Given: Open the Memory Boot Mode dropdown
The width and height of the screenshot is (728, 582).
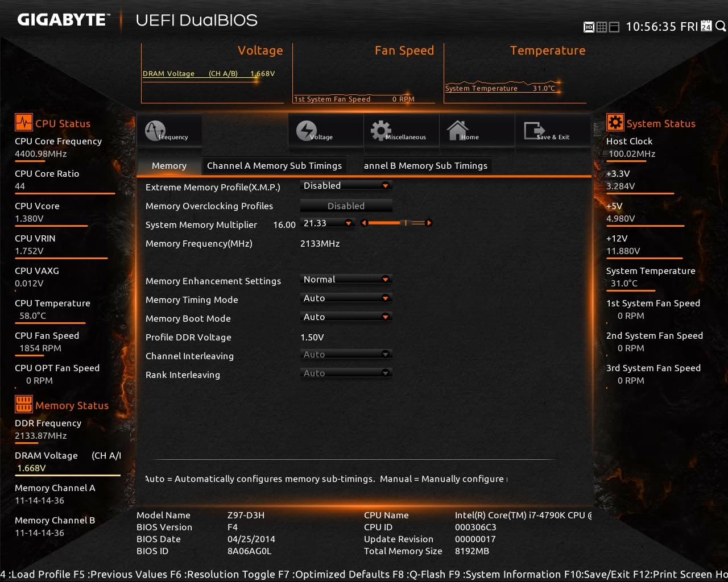Looking at the screenshot, I should pos(346,317).
